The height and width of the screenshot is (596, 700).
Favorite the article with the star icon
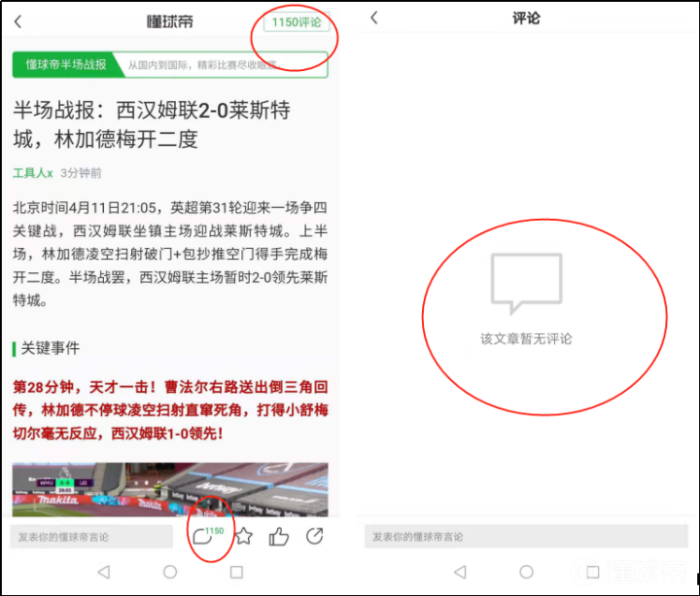click(x=244, y=536)
